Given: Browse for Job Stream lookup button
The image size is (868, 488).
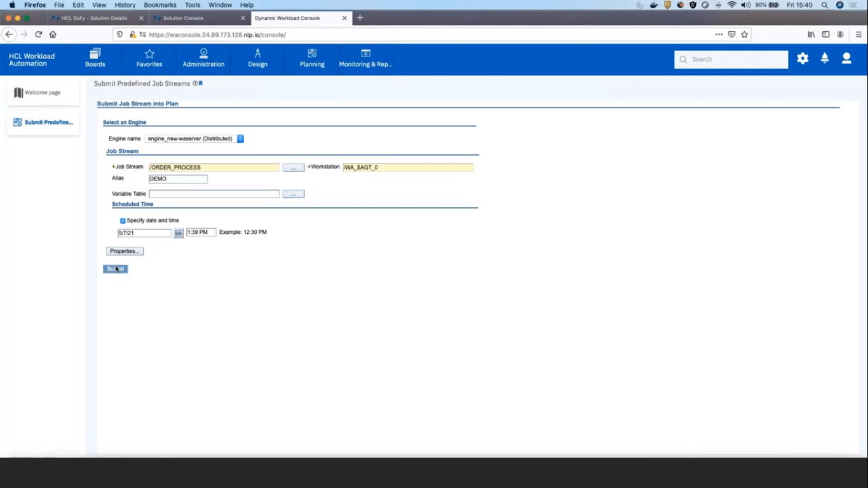Looking at the screenshot, I should (293, 168).
